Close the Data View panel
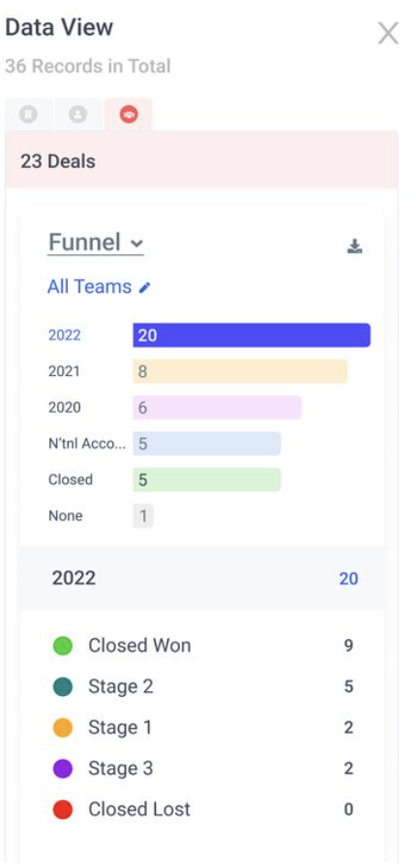The height and width of the screenshot is (868, 416). point(388,33)
